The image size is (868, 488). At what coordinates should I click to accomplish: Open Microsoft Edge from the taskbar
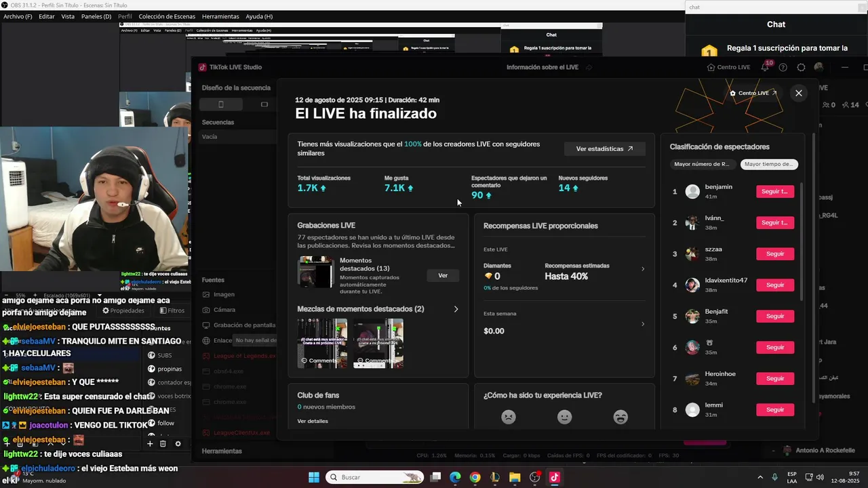455,477
